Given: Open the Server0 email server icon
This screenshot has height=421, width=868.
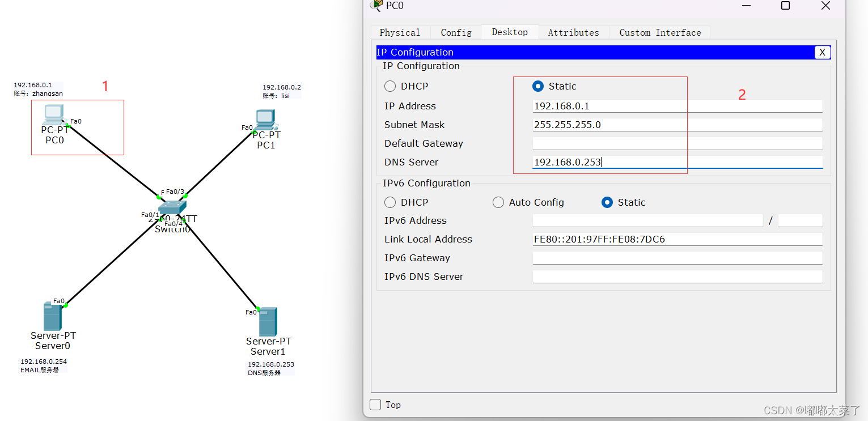Looking at the screenshot, I should 52,316.
